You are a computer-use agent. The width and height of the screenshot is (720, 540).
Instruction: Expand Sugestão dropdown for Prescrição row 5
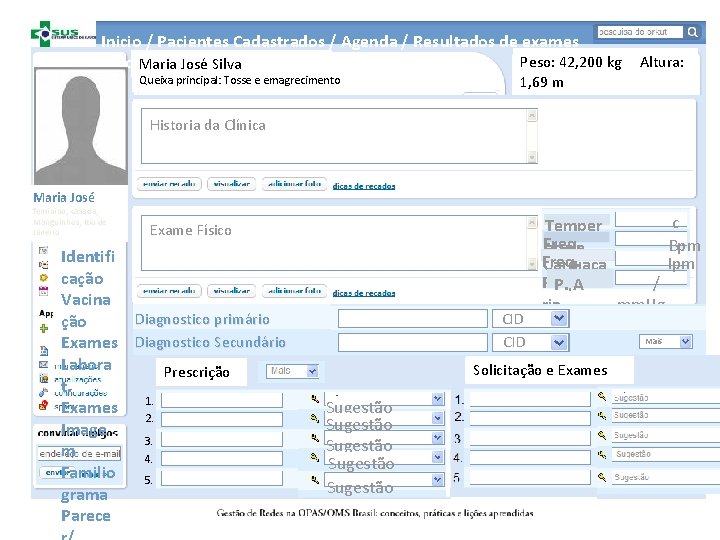437,480
